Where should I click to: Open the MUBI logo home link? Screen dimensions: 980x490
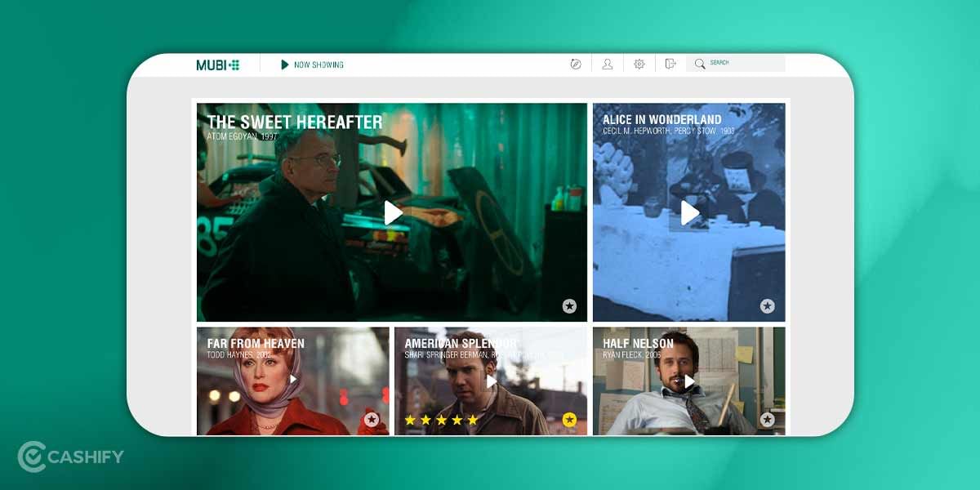[217, 65]
